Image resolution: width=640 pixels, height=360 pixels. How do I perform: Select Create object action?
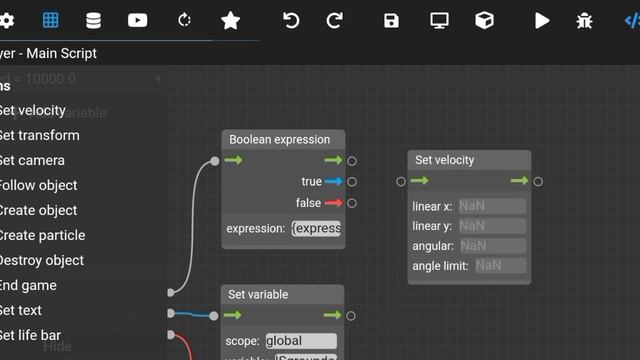point(38,210)
